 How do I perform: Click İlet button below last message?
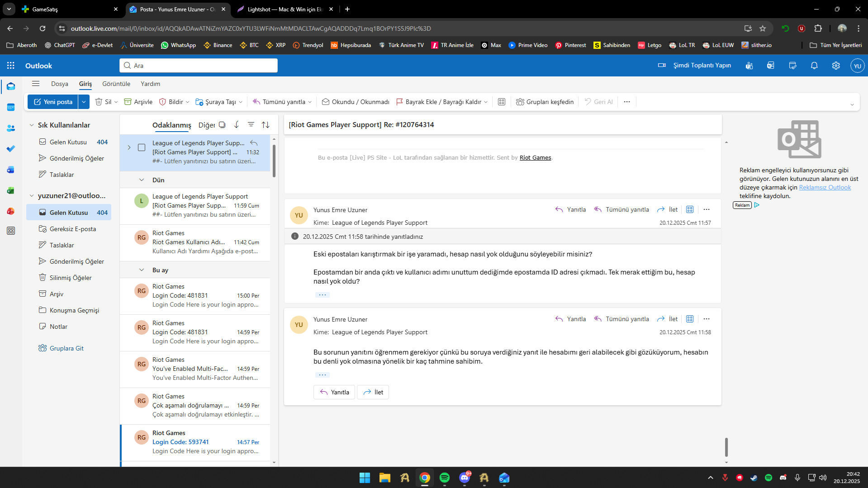(373, 392)
